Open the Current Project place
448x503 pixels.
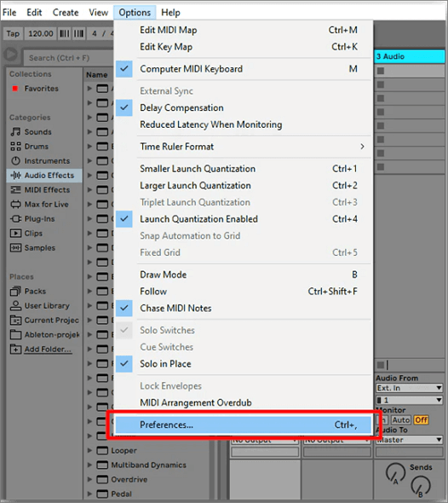click(44, 321)
